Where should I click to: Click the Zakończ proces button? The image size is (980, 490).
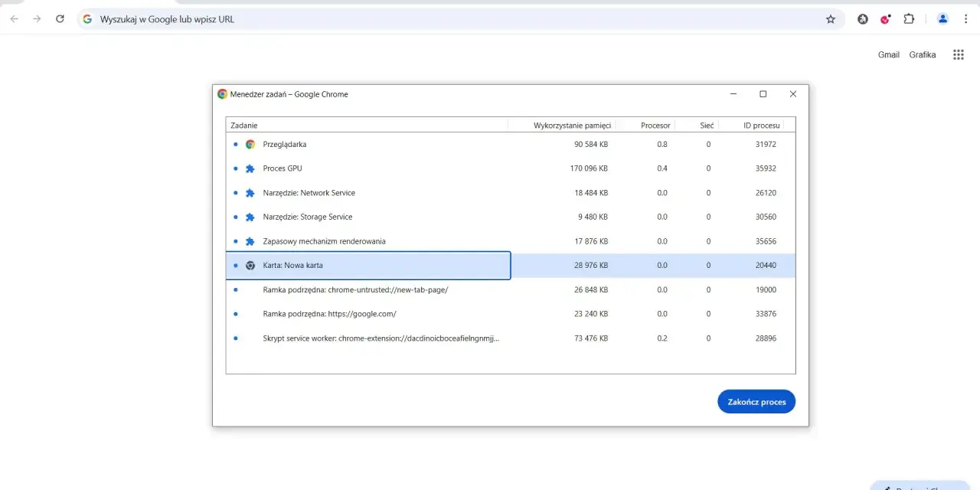[x=756, y=402]
